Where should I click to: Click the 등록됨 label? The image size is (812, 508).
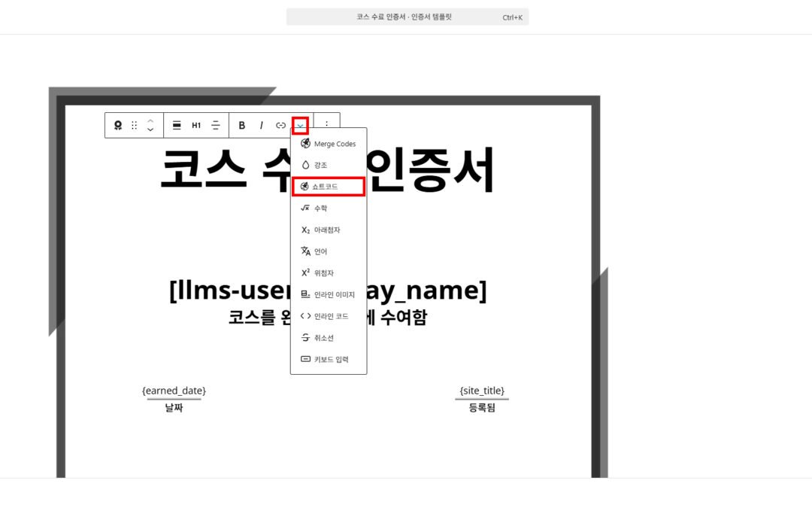(x=482, y=408)
